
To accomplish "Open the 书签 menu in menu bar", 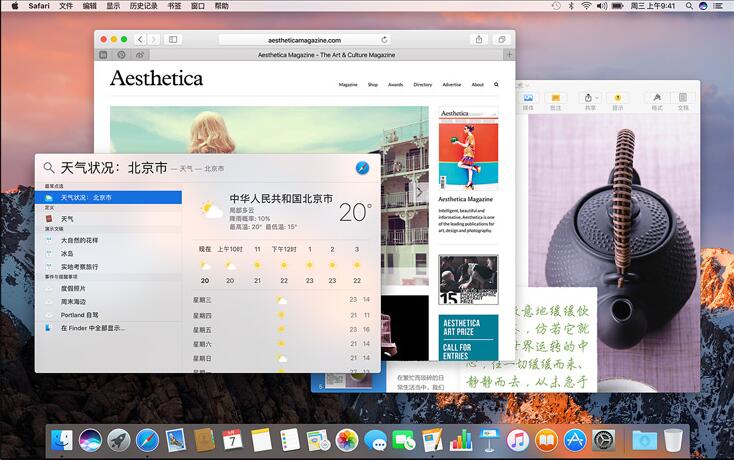I will point(174,6).
